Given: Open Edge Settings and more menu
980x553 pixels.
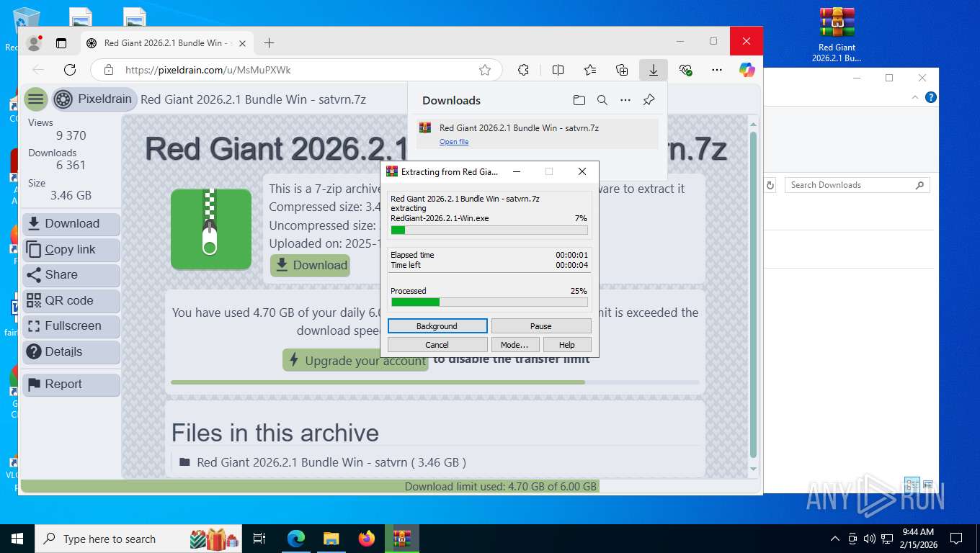Looking at the screenshot, I should tap(716, 70).
